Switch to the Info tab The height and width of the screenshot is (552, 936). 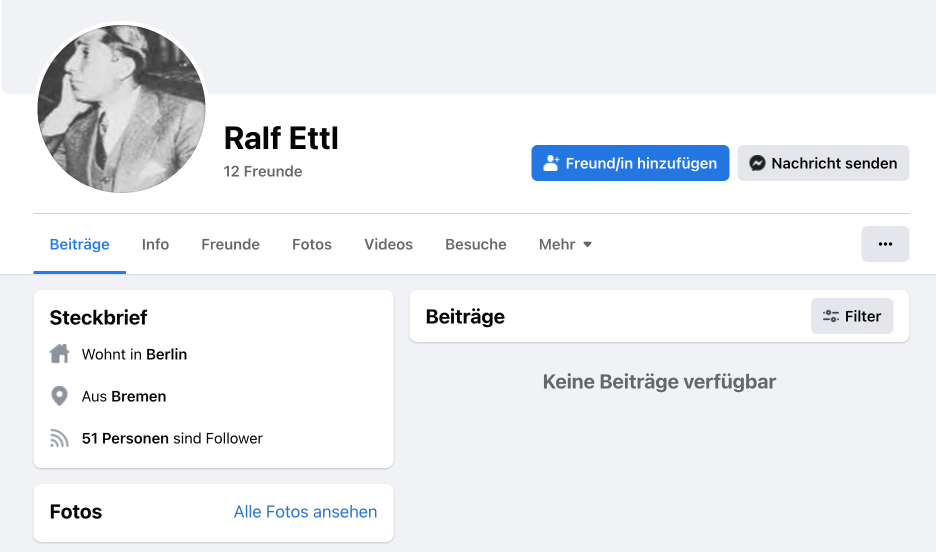(x=155, y=244)
